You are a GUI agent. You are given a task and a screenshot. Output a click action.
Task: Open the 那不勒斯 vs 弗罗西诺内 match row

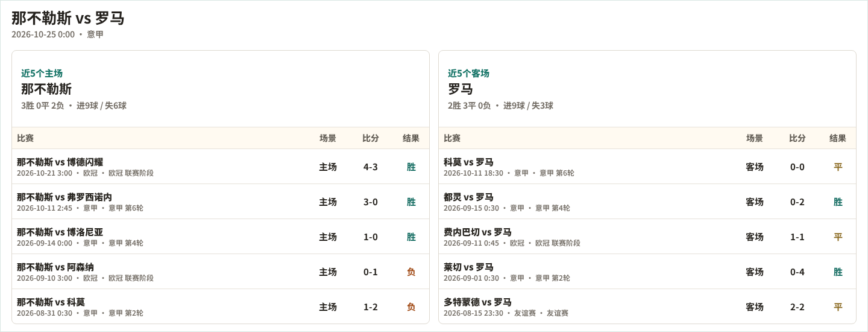221,202
